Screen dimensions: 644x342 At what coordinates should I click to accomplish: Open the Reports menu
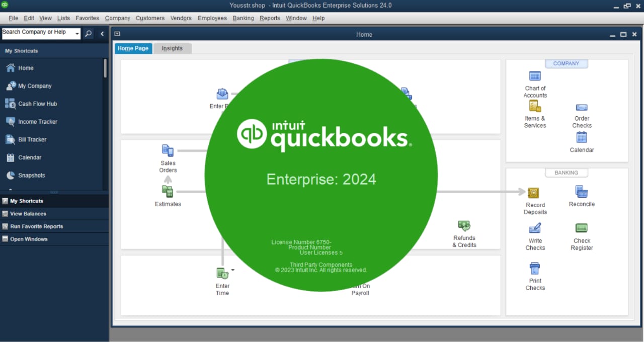[270, 18]
